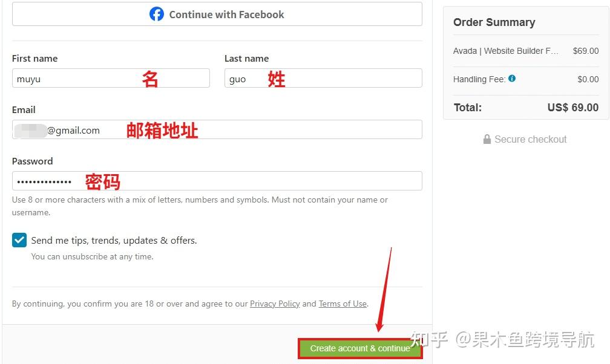Click the Email field label
The image size is (610, 364).
click(24, 109)
